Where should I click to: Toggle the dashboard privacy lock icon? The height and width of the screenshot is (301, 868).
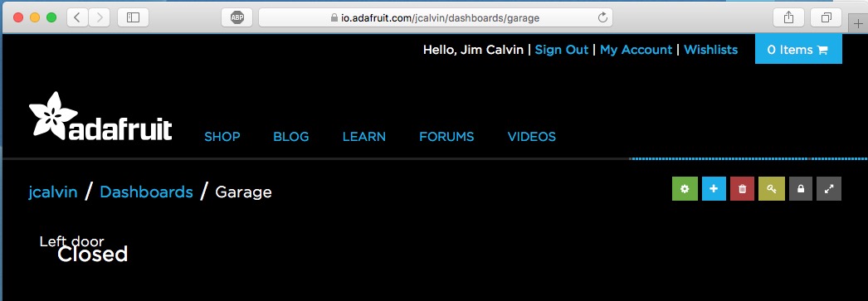[801, 189]
